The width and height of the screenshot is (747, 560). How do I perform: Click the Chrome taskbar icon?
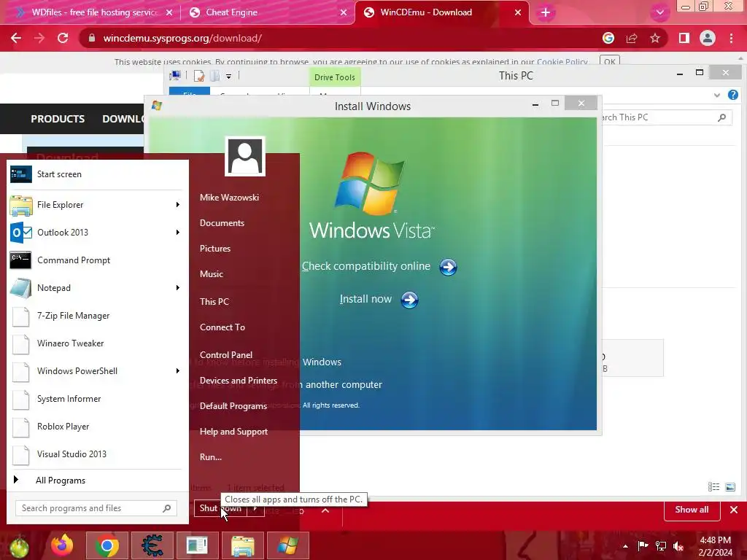pyautogui.click(x=107, y=545)
